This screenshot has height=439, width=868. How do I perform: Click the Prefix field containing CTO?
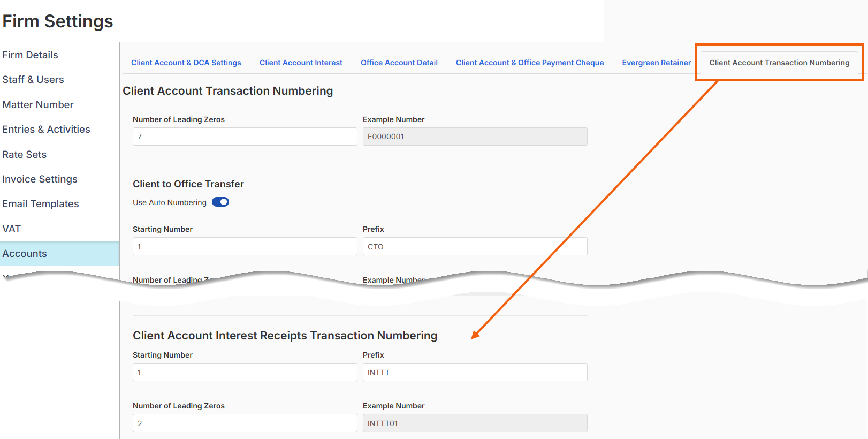475,247
